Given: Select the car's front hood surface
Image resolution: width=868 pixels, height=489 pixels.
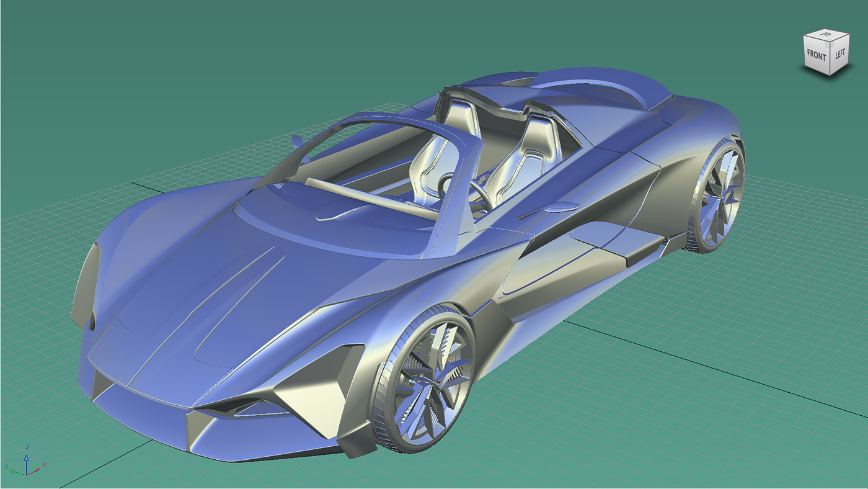Looking at the screenshot, I should click(205, 298).
